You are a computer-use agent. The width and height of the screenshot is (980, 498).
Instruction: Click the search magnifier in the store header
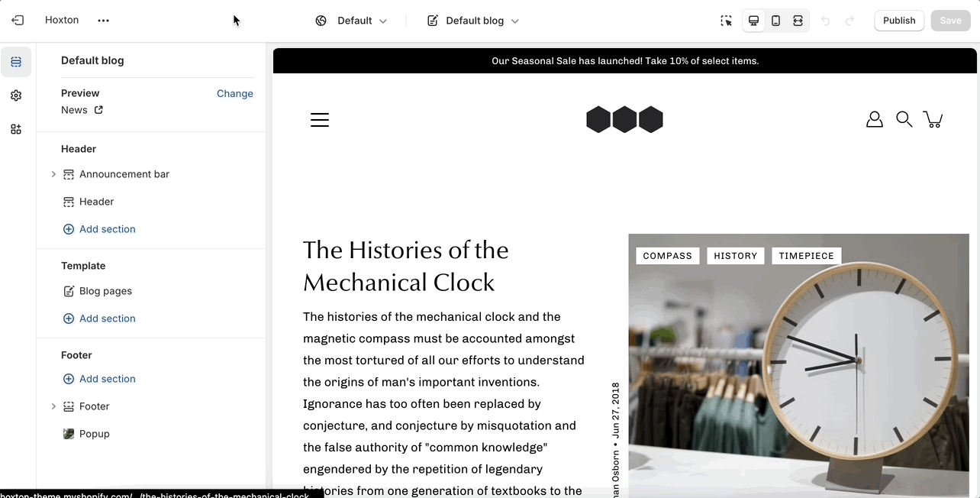point(904,119)
